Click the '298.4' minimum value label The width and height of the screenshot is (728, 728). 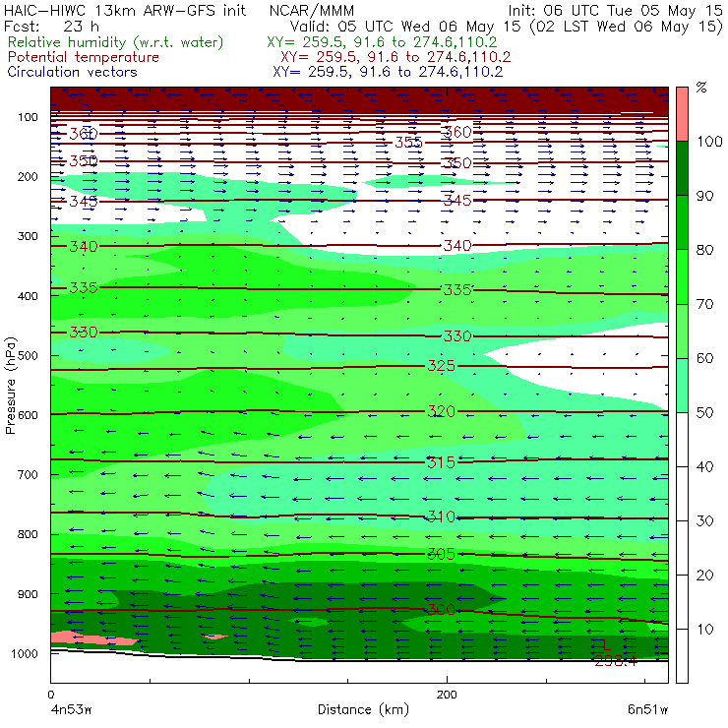pos(616,661)
